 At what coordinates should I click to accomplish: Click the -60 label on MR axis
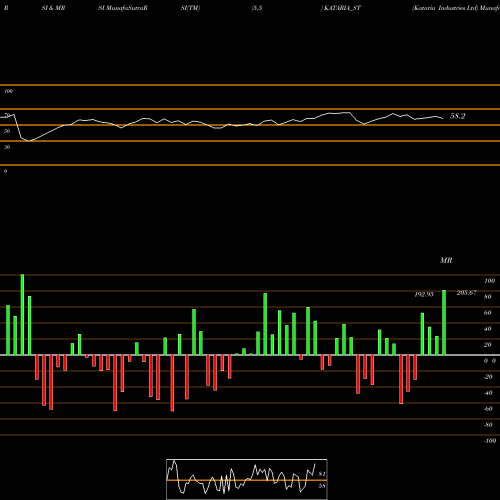point(488,409)
